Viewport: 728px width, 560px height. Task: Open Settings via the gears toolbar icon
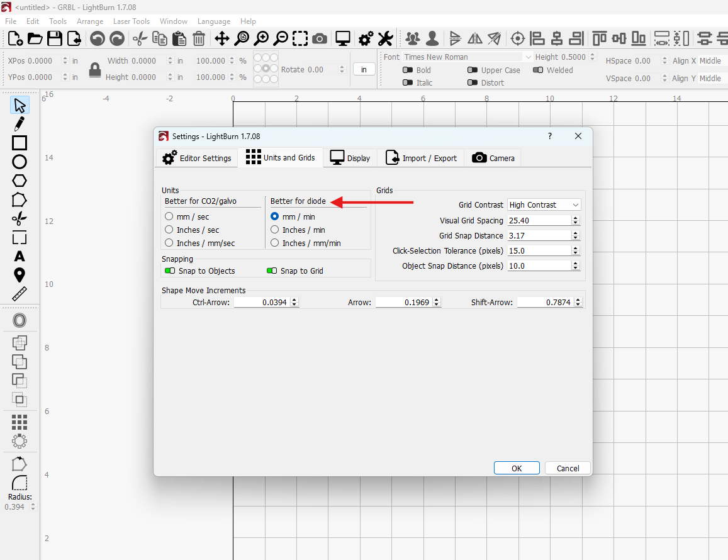pos(366,38)
